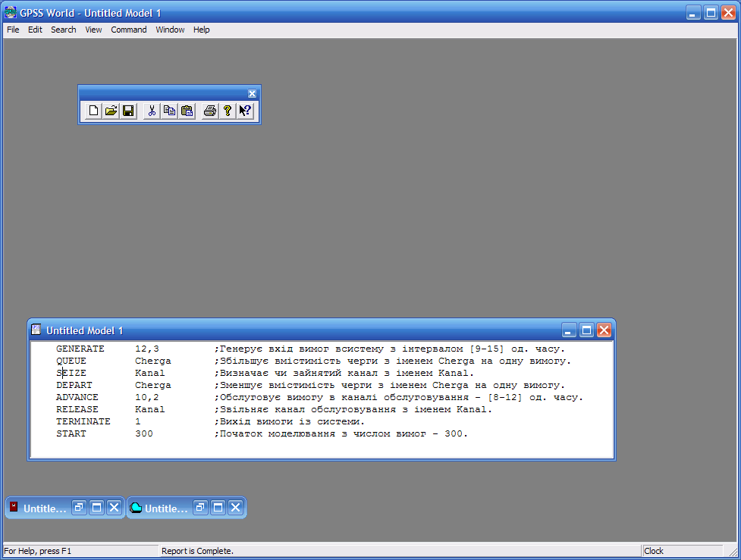Viewport: 741px width, 560px height.
Task: Click the Print icon in toolbar
Action: 210,111
